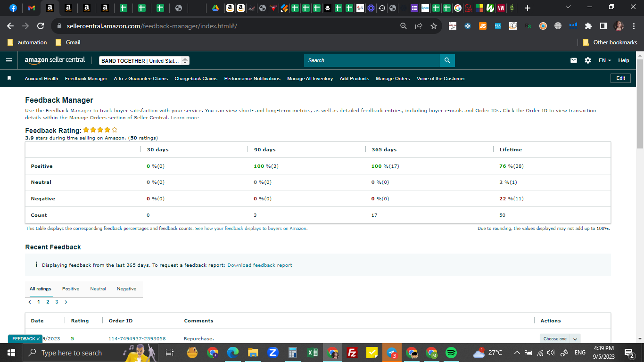Open File Explorer from the taskbar
The width and height of the screenshot is (644, 362).
click(x=253, y=353)
